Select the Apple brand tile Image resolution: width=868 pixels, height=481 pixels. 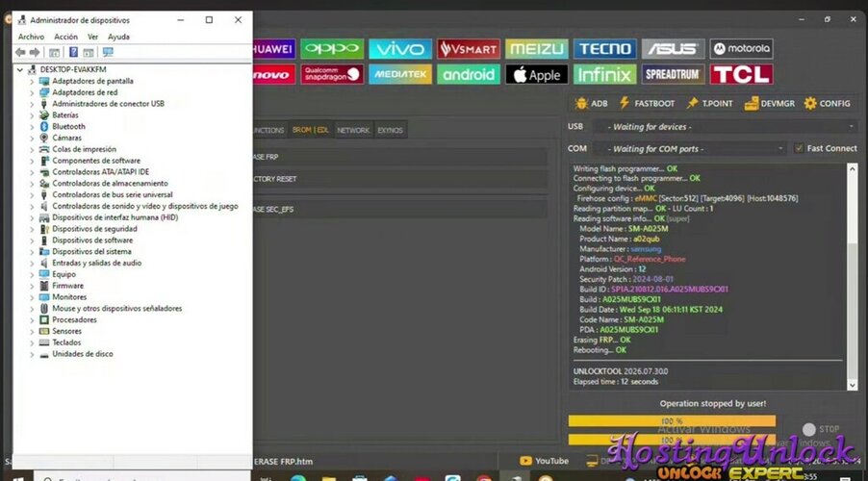[x=536, y=74]
